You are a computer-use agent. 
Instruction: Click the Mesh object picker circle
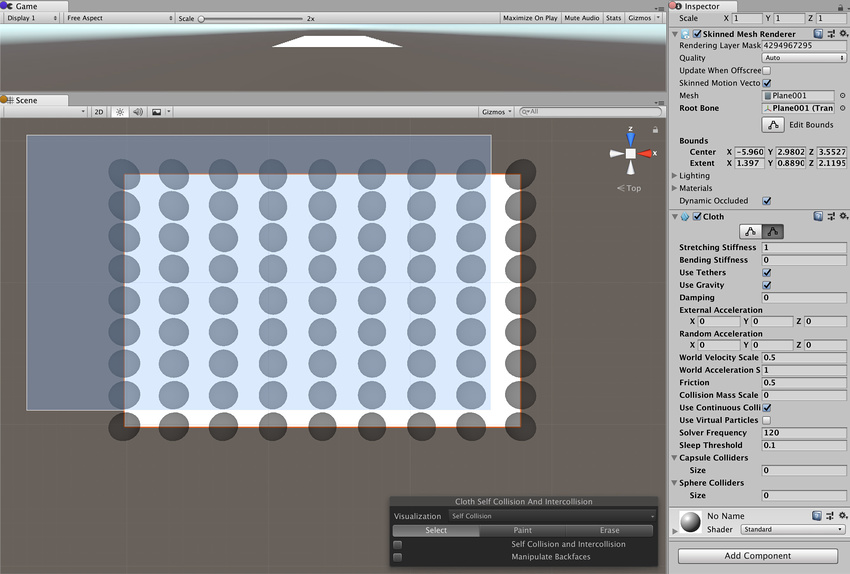click(842, 96)
